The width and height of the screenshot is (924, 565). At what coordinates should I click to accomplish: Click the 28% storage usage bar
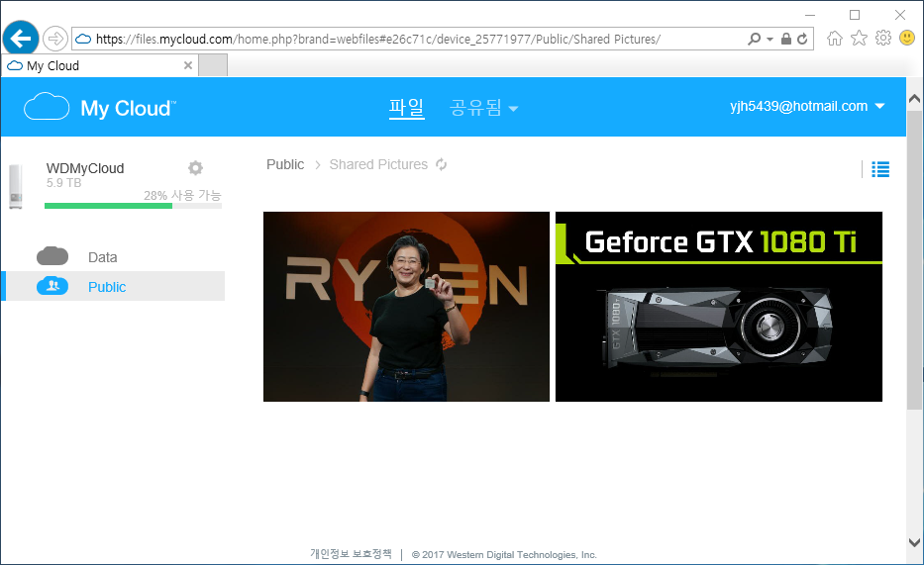pos(133,206)
